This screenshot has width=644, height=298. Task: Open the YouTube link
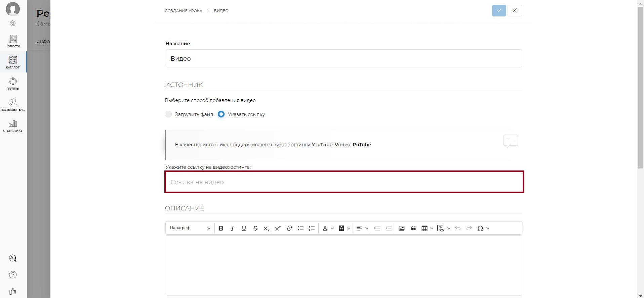[x=322, y=145]
